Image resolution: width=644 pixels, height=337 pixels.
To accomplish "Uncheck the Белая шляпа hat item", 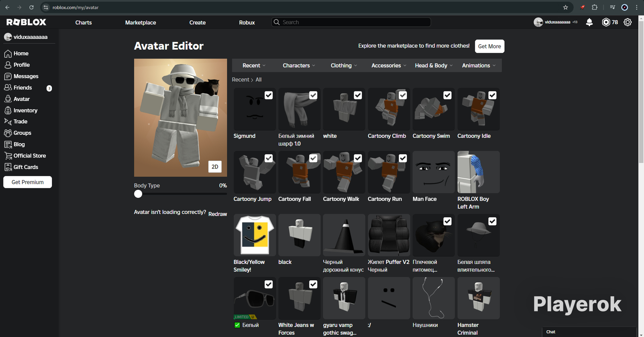I will pos(492,221).
